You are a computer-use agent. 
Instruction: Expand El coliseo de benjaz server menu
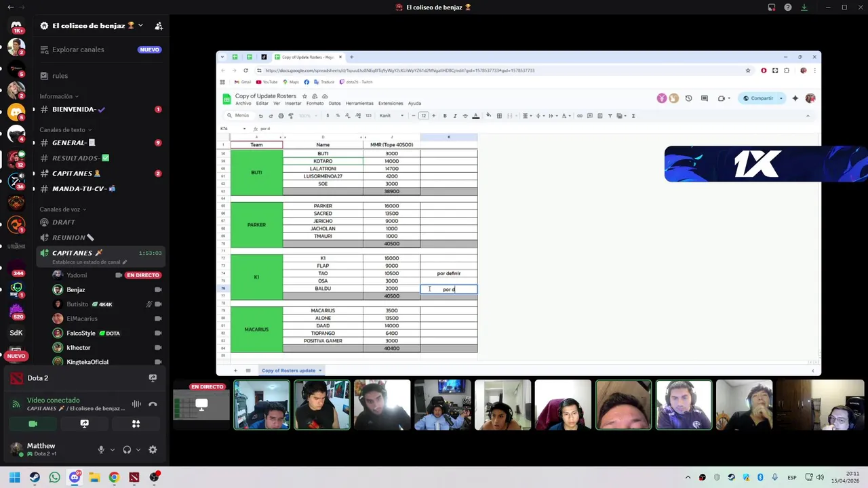point(140,26)
